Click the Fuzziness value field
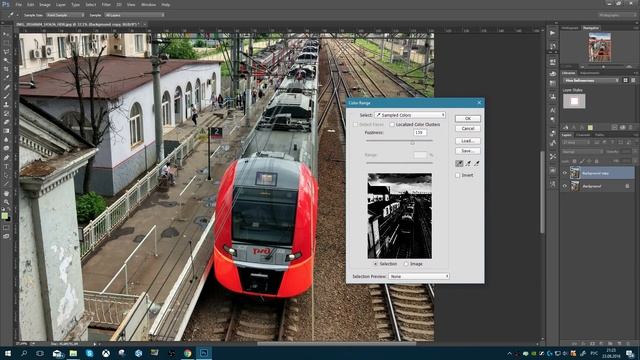 420,133
